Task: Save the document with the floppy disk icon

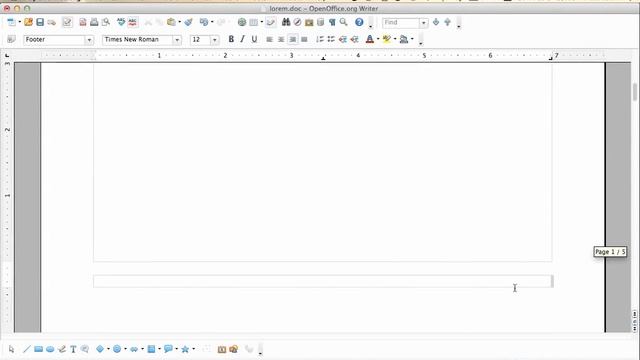Action: pyautogui.click(x=40, y=22)
